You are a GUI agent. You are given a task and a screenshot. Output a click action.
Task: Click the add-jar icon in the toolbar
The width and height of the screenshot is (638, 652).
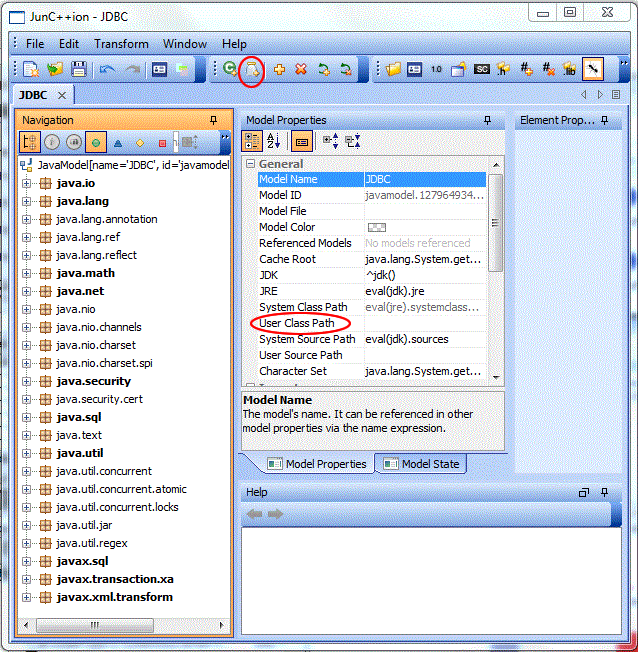pos(252,69)
